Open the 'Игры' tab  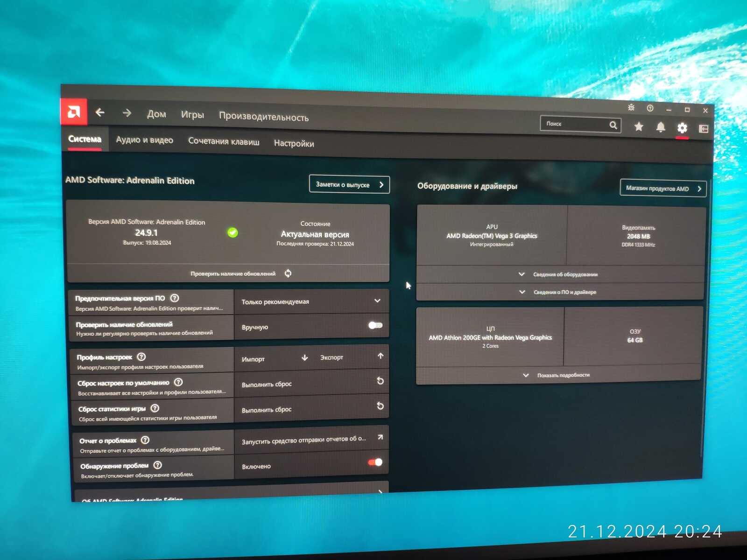192,115
